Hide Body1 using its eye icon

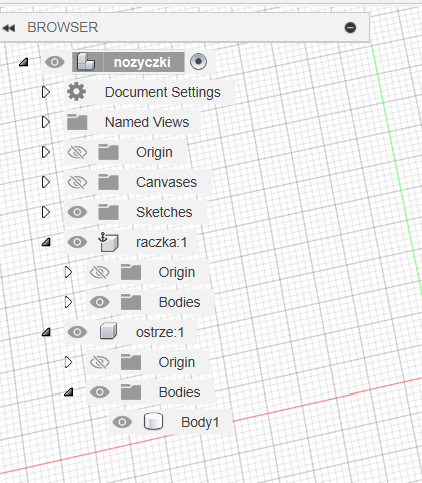[x=122, y=422]
